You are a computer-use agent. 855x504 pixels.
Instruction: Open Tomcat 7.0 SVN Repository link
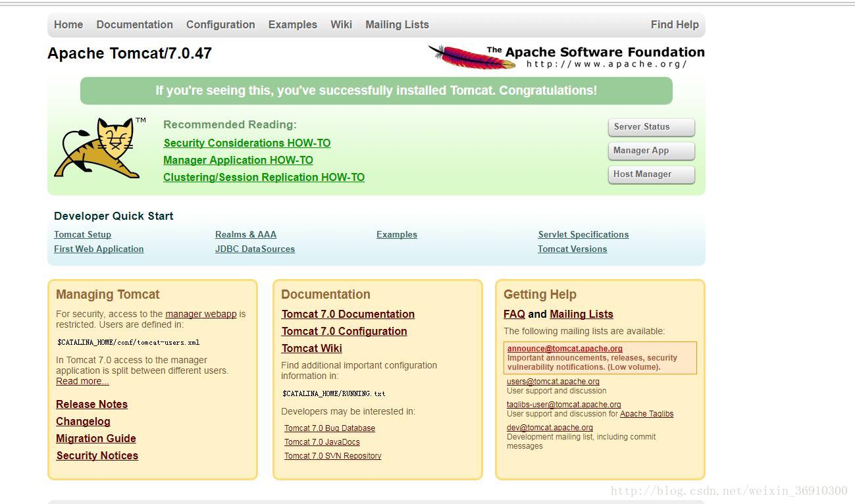(x=332, y=455)
